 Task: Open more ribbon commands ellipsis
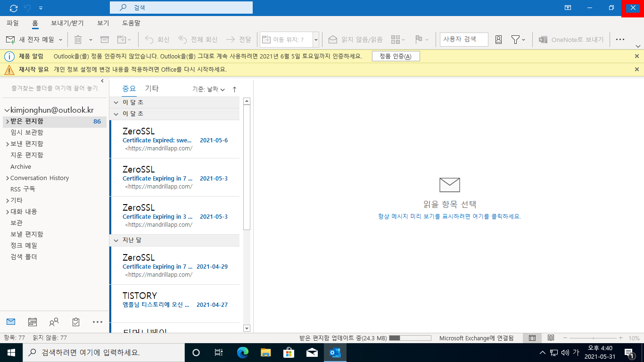coord(620,40)
